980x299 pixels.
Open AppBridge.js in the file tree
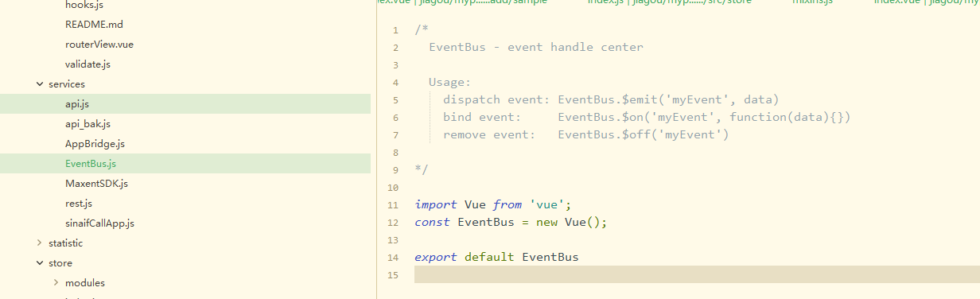95,143
